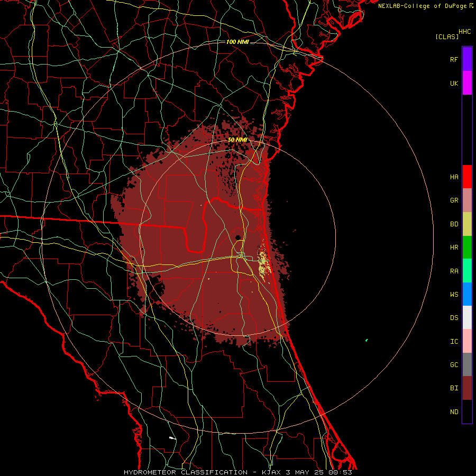Image resolution: width=476 pixels, height=476 pixels.
Task: Click the 100 NMI range ring label
Action: [237, 42]
